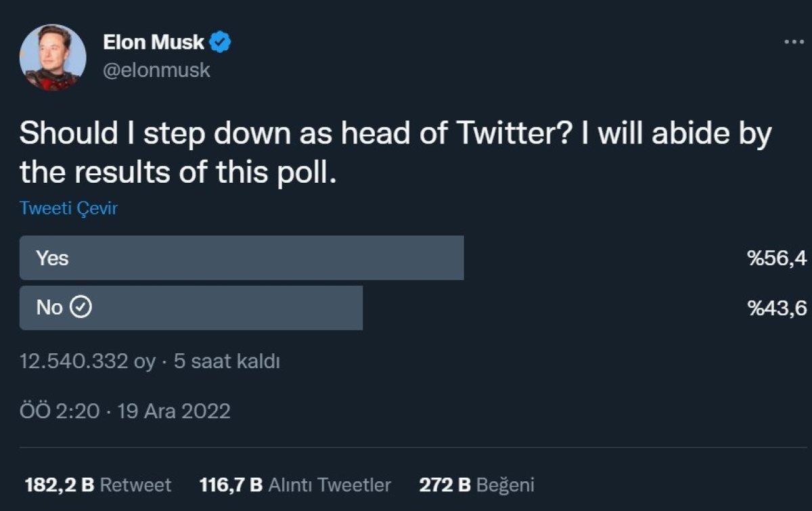Click the Alıntı Tweetler count
The image size is (812, 511).
point(294,485)
